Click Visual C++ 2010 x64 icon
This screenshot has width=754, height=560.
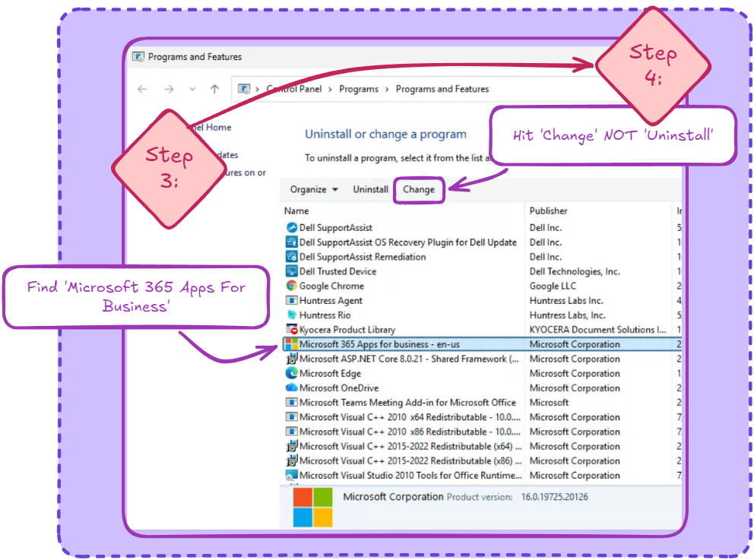291,416
